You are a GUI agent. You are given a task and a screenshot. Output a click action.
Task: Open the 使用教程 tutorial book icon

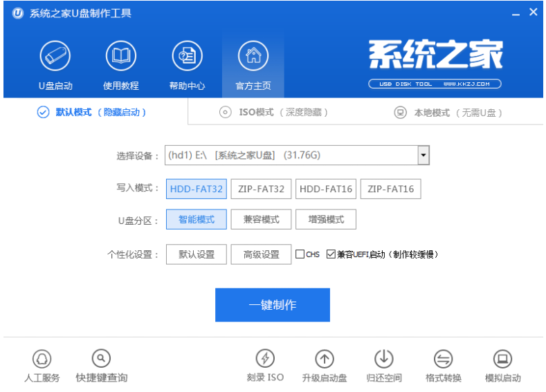[x=121, y=56]
